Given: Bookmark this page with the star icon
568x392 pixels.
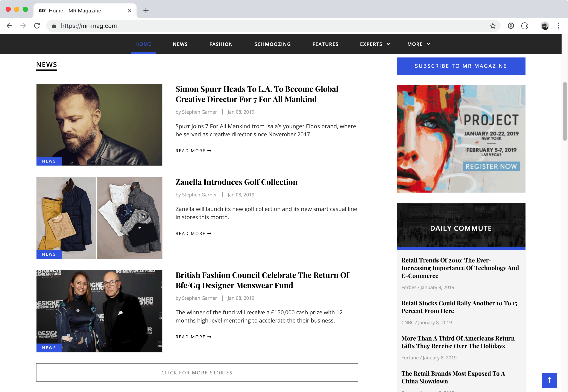Looking at the screenshot, I should click(492, 26).
